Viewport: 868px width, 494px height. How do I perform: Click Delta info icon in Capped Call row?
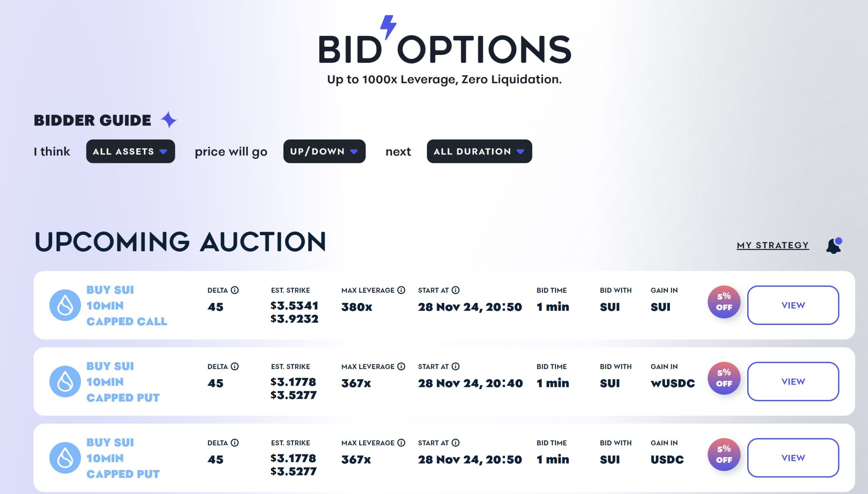point(235,290)
